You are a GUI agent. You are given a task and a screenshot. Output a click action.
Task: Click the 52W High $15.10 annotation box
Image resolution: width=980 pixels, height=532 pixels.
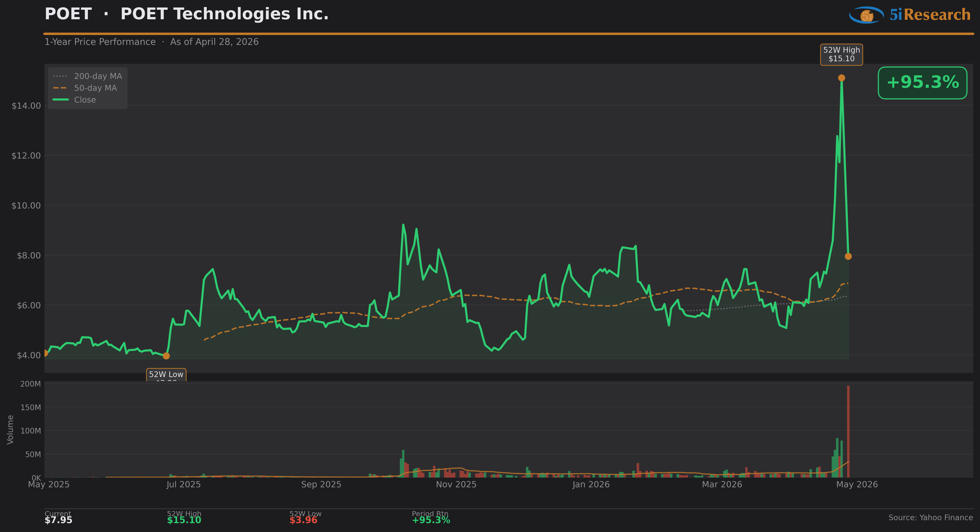[x=841, y=54]
